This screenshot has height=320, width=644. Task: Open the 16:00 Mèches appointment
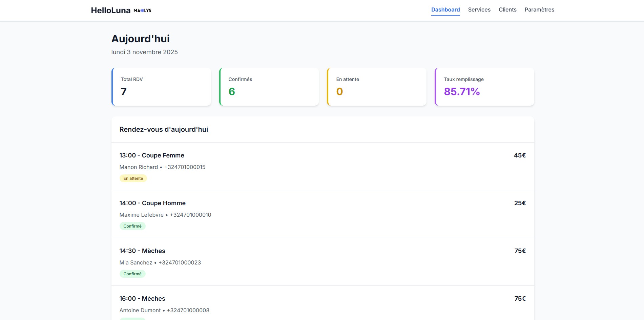click(x=142, y=299)
